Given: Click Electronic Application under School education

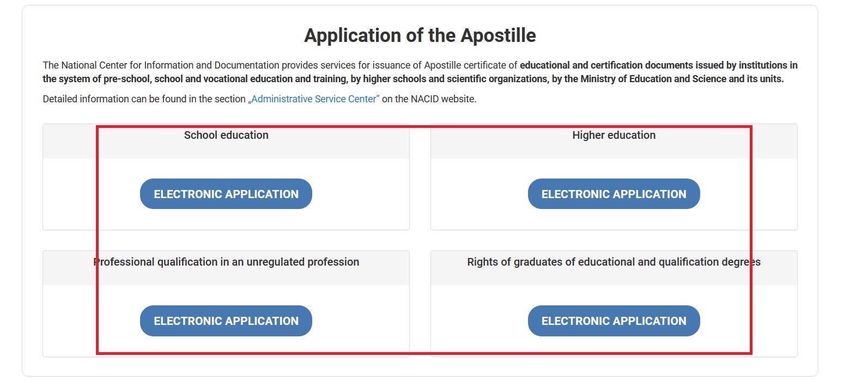Looking at the screenshot, I should tap(226, 194).
